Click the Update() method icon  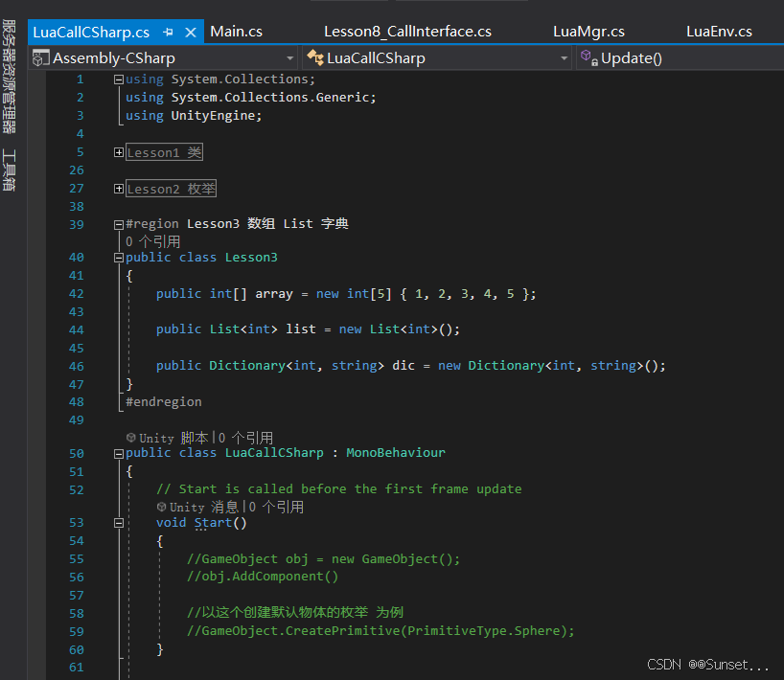tap(588, 57)
